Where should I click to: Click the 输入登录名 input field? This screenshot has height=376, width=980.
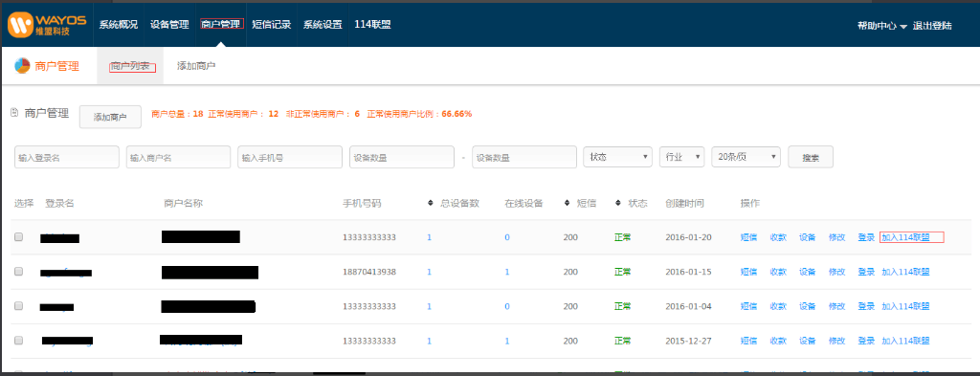click(x=67, y=158)
